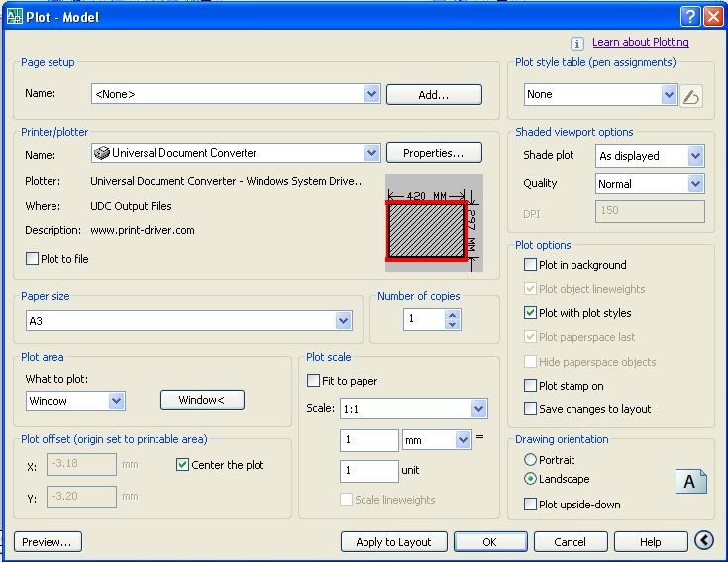Expand the Scale 1:1 dropdown
This screenshot has height=562, width=728.
(478, 409)
